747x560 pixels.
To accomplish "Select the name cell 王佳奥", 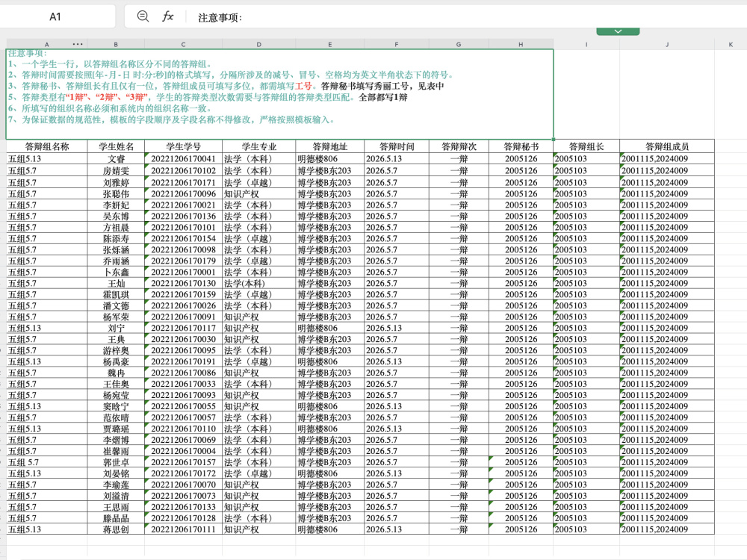I will coord(117,384).
